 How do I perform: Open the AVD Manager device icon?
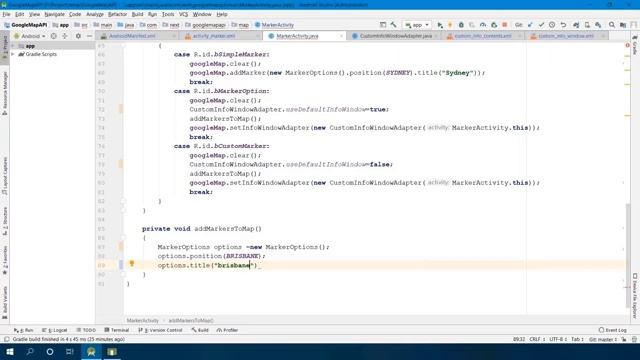(x=587, y=25)
